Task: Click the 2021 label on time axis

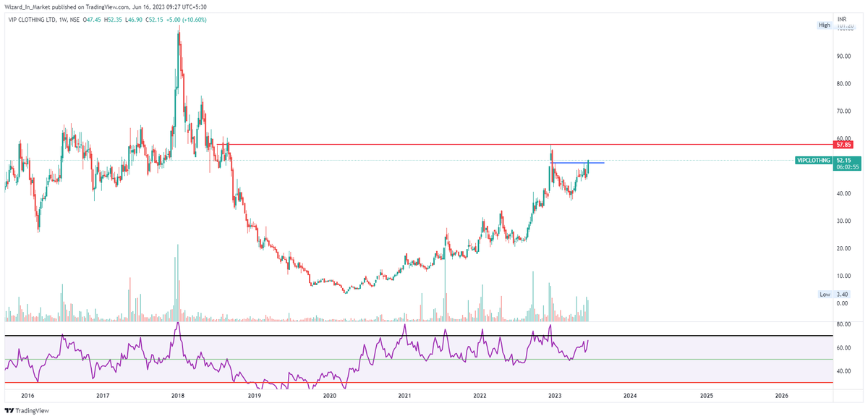Action: 404,396
